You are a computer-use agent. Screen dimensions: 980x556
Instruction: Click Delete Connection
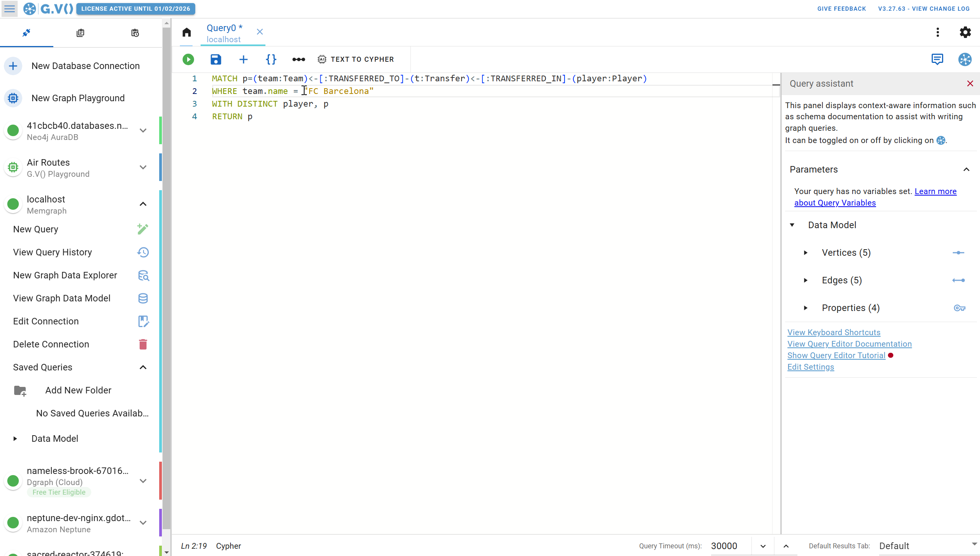click(x=81, y=344)
